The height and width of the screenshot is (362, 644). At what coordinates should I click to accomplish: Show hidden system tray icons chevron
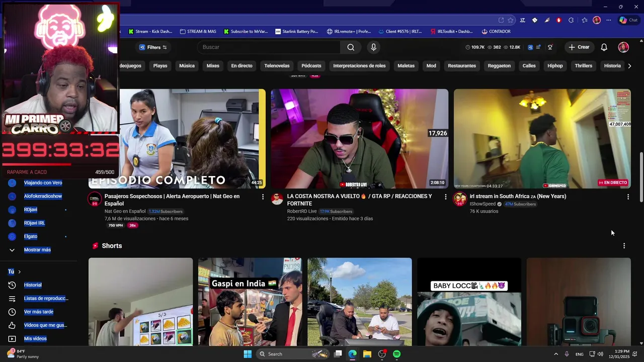click(556, 354)
